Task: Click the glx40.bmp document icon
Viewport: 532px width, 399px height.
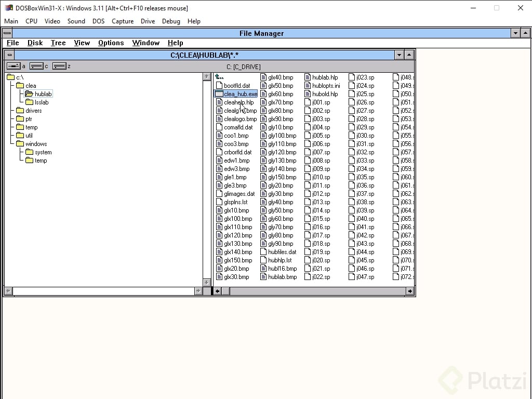Action: point(263,77)
